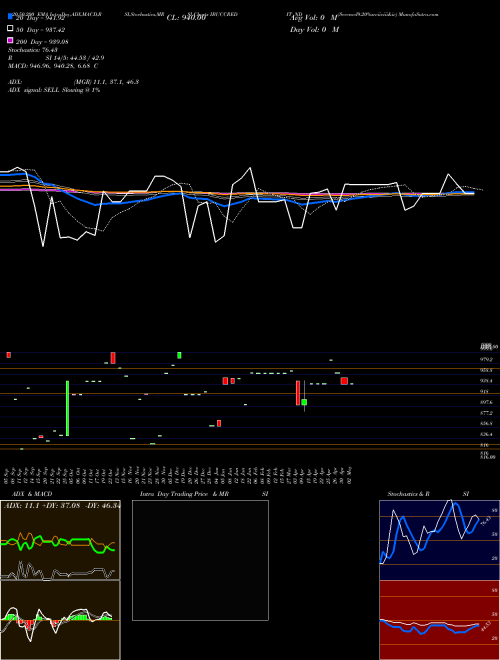The width and height of the screenshot is (500, 660).
Task: Click the 'Stochastics & R' panel title
Action: (408, 494)
